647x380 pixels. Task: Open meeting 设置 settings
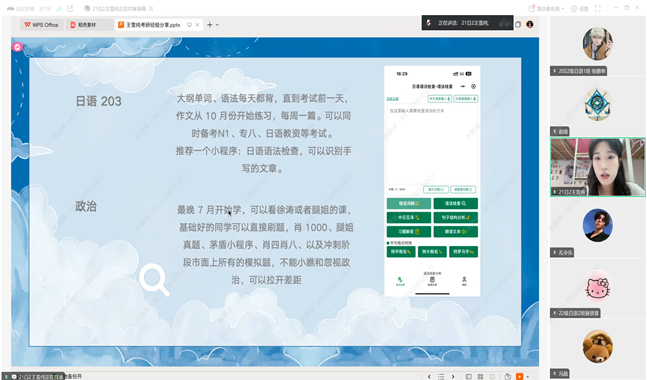pyautogui.click(x=580, y=9)
